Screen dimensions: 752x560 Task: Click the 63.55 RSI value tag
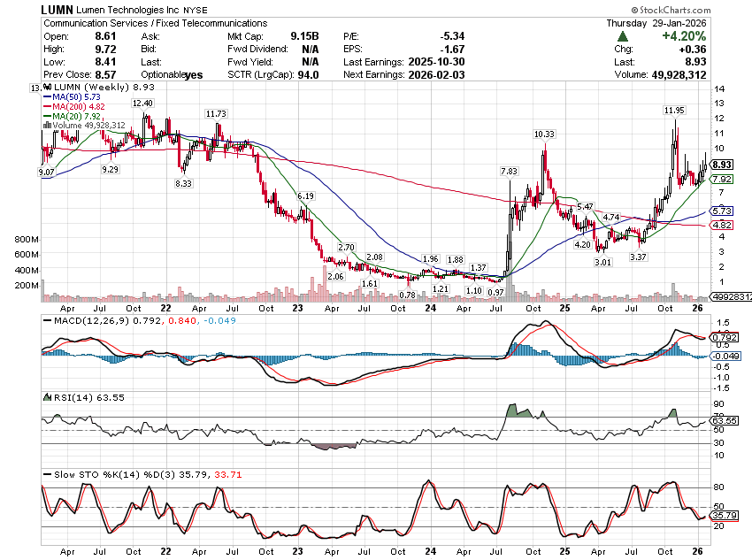click(x=723, y=421)
